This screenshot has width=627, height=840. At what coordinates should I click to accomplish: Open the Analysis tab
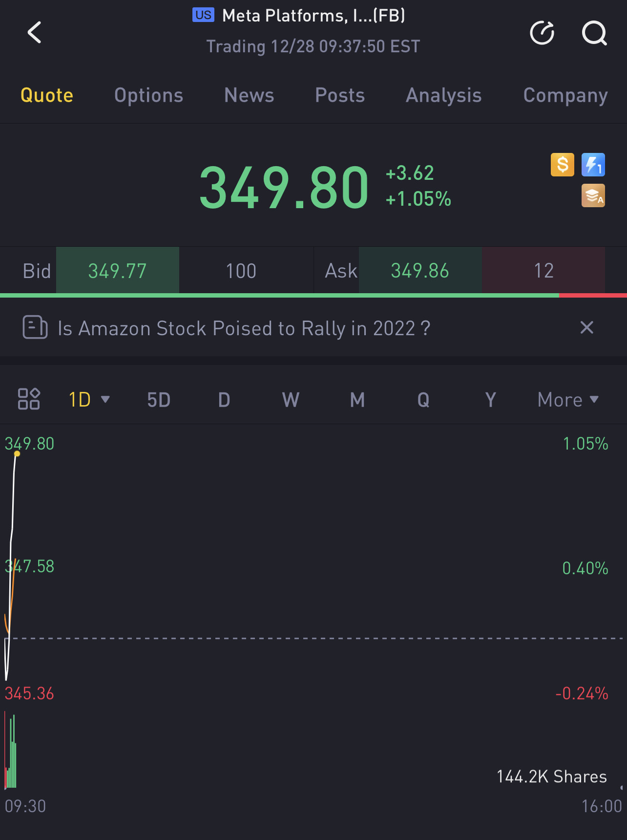pos(443,95)
